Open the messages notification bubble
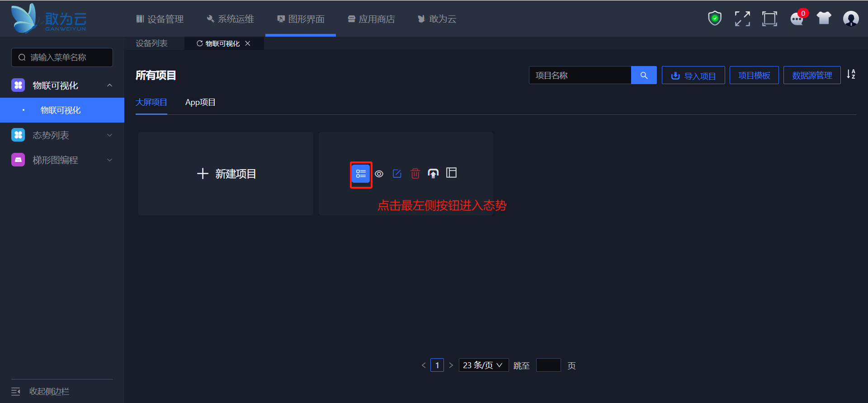Image resolution: width=868 pixels, height=403 pixels. (798, 18)
